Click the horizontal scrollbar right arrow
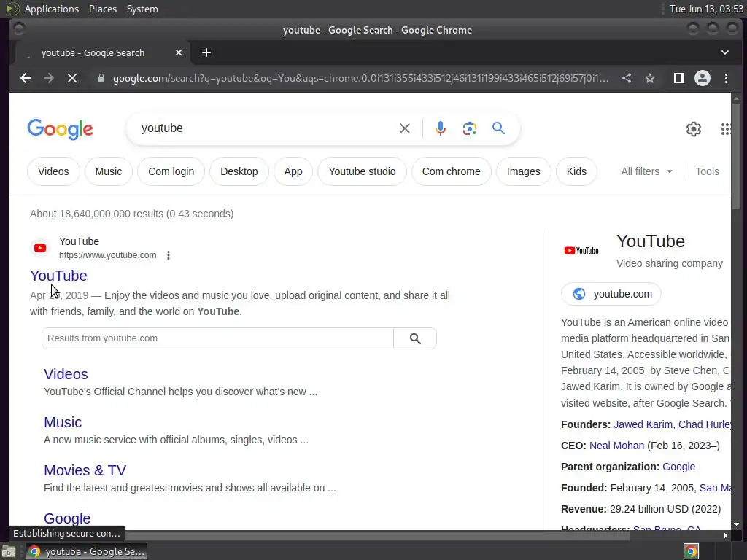Viewport: 747px width, 560px height. coord(726,535)
